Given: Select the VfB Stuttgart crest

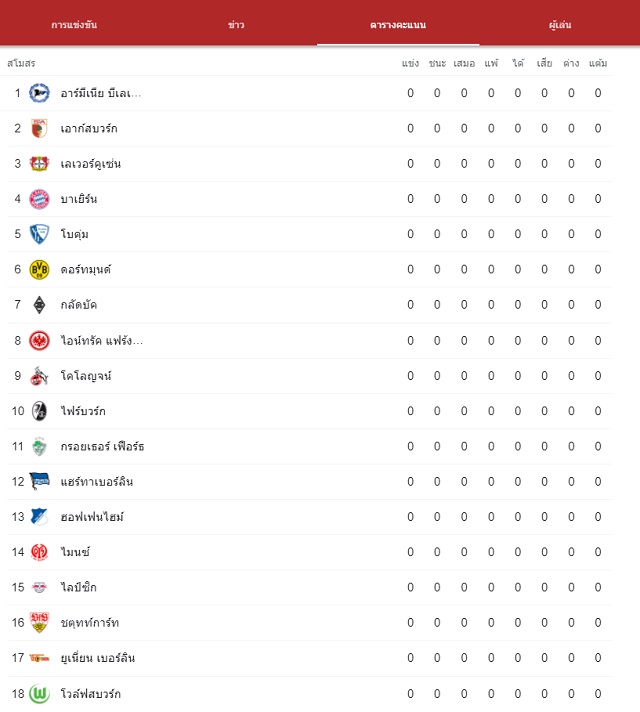Looking at the screenshot, I should click(39, 623).
